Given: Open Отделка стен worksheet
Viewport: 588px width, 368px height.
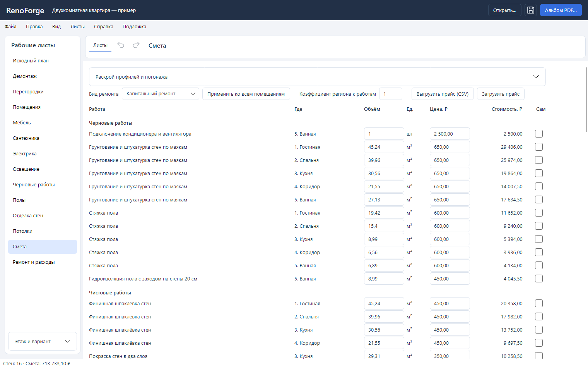Looking at the screenshot, I should click(43, 216).
